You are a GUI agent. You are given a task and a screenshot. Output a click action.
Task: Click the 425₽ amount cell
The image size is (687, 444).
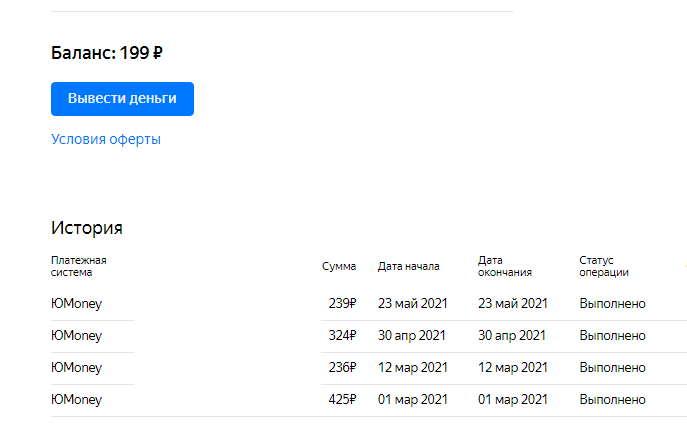tap(342, 400)
